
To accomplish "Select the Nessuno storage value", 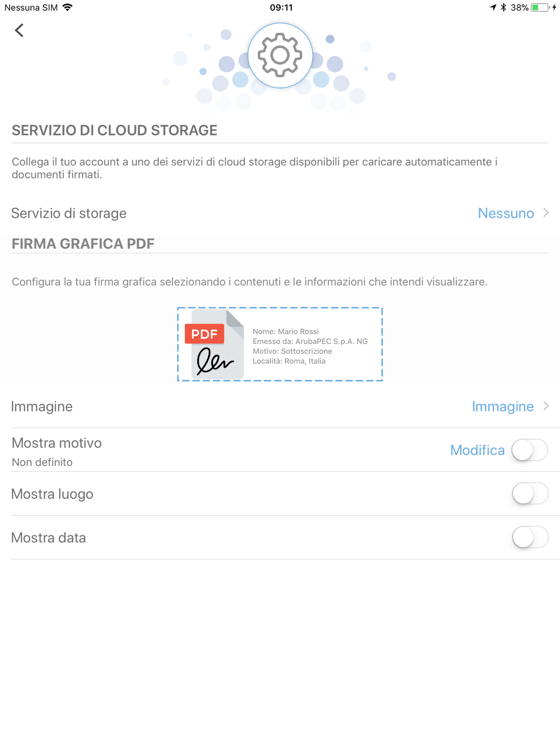I will click(506, 213).
